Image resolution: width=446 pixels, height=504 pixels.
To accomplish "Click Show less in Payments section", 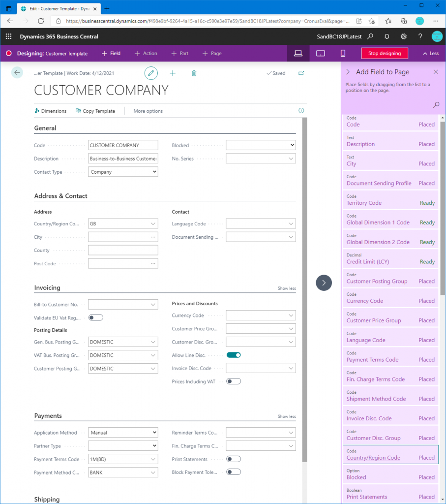I will (x=287, y=416).
